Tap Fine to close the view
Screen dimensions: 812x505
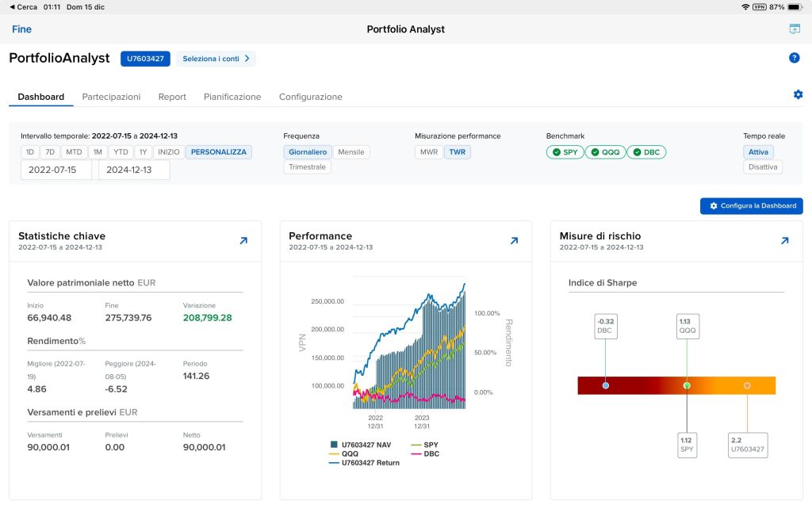21,29
